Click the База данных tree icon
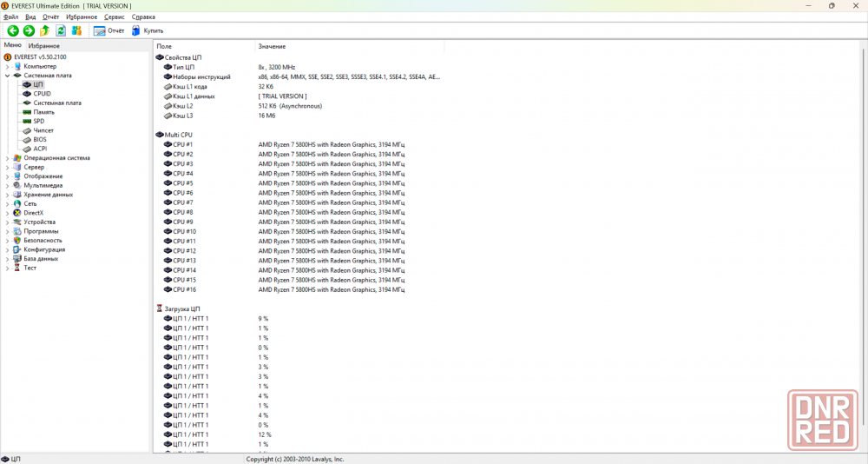 click(x=17, y=259)
